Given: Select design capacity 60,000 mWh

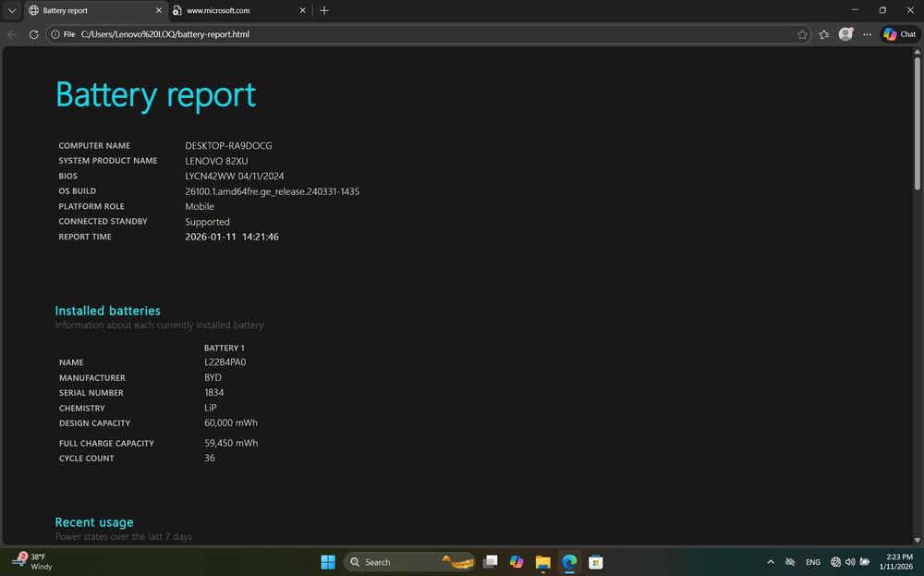Looking at the screenshot, I should [x=231, y=423].
